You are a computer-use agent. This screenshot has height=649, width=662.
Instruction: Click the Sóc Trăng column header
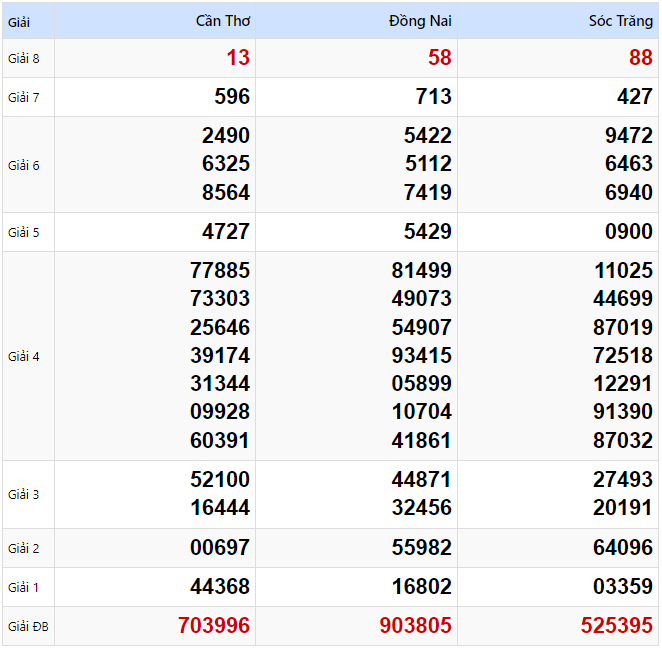620,21
